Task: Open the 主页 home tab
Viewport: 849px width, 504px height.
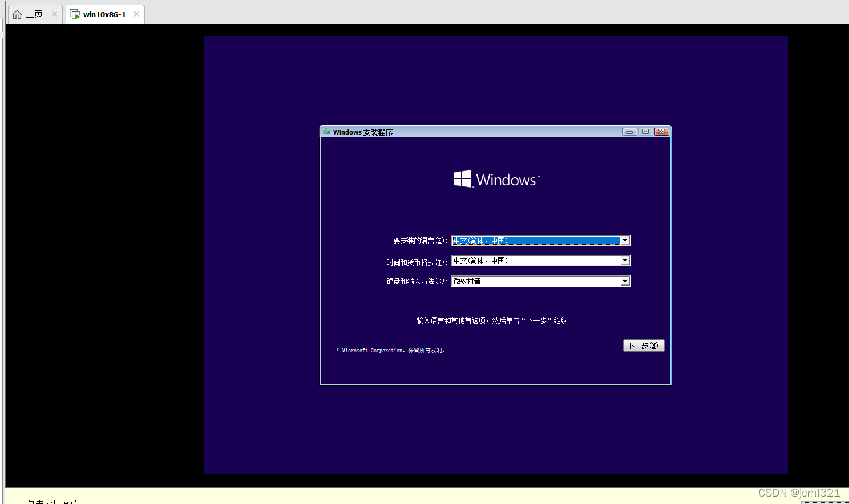Action: (34, 14)
